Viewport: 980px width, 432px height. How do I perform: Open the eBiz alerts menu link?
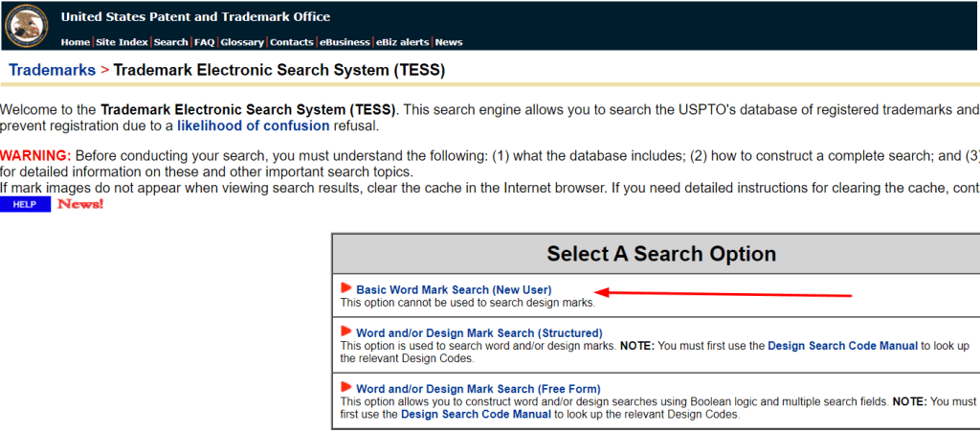click(x=403, y=42)
